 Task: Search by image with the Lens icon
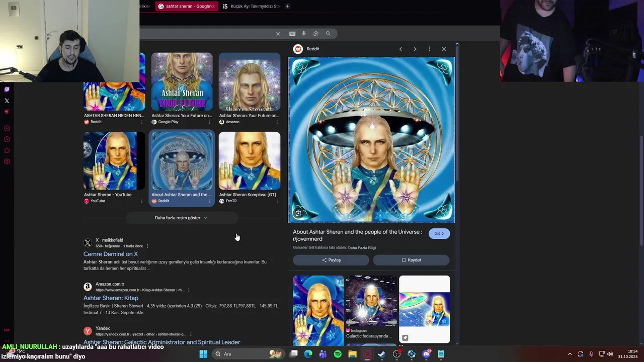point(316,34)
